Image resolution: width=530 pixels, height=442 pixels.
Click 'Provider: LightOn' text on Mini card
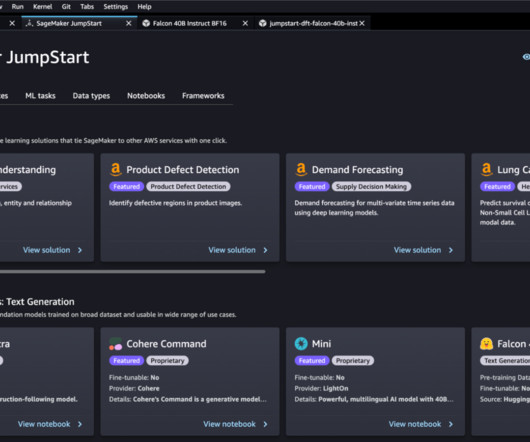(321, 388)
